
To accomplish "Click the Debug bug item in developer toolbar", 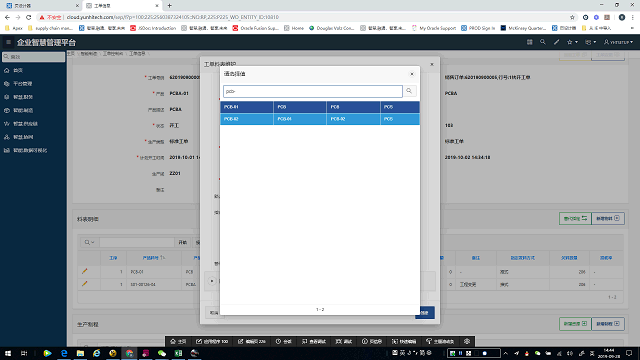I will (344, 341).
